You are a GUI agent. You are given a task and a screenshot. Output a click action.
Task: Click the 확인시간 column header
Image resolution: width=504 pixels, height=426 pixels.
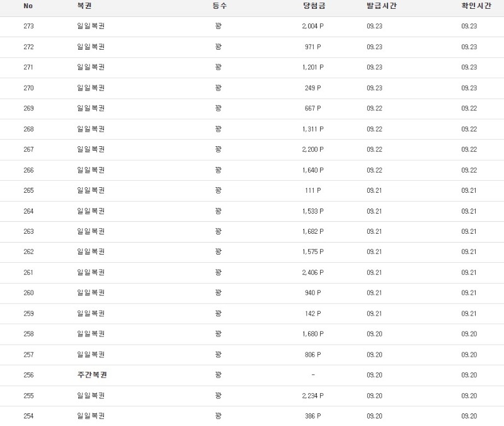(x=476, y=6)
